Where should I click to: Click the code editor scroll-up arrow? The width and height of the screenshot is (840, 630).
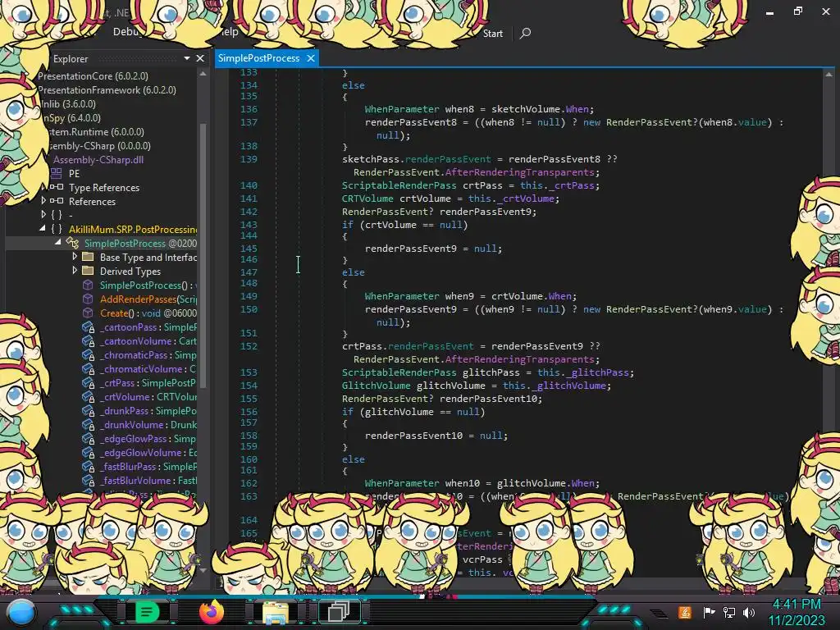click(829, 75)
